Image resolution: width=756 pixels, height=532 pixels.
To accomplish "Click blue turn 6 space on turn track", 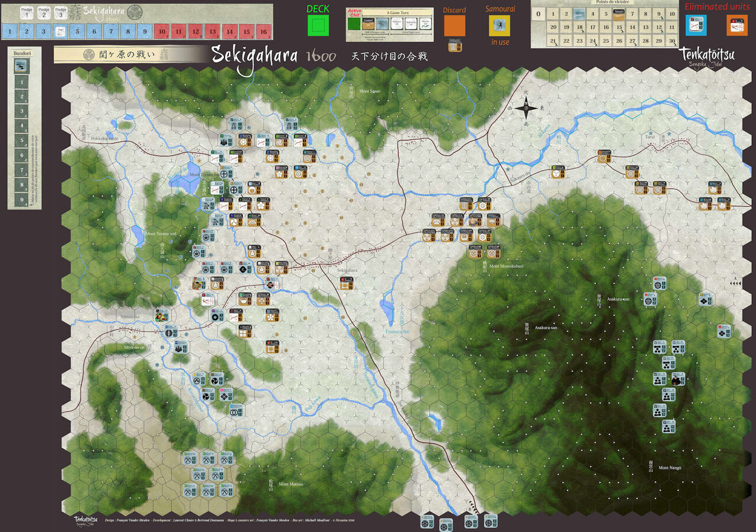I will click(x=94, y=32).
